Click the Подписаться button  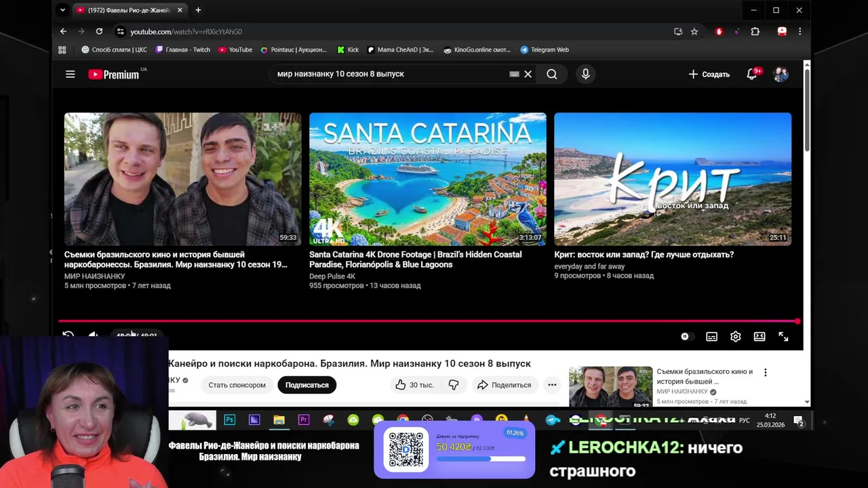pyautogui.click(x=307, y=385)
